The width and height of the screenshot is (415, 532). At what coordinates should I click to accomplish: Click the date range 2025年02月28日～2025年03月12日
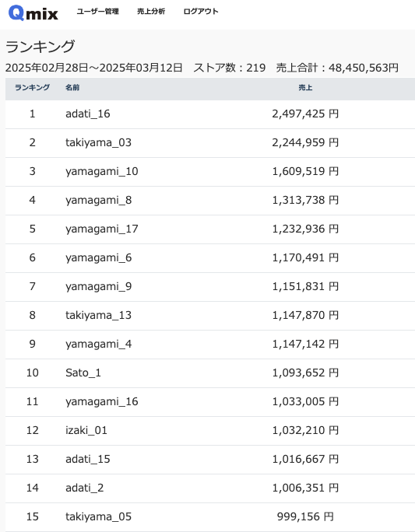tap(94, 68)
